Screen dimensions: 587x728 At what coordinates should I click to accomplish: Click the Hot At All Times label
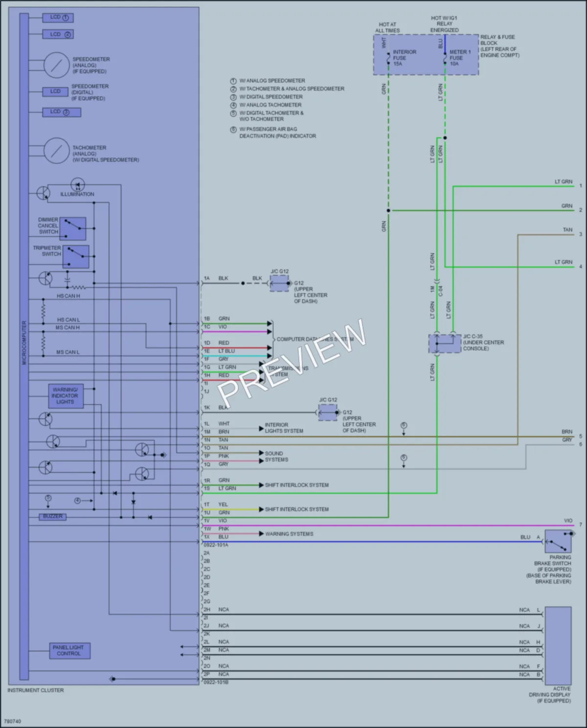[387, 27]
